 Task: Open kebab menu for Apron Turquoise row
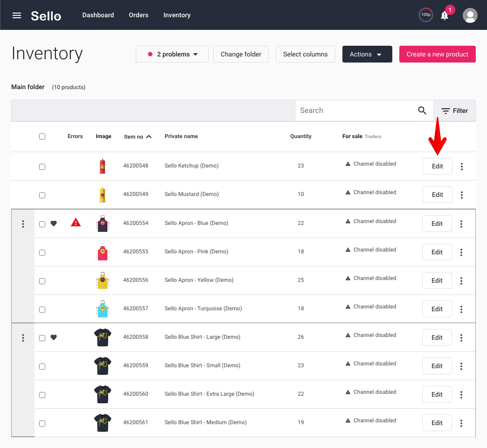click(461, 309)
